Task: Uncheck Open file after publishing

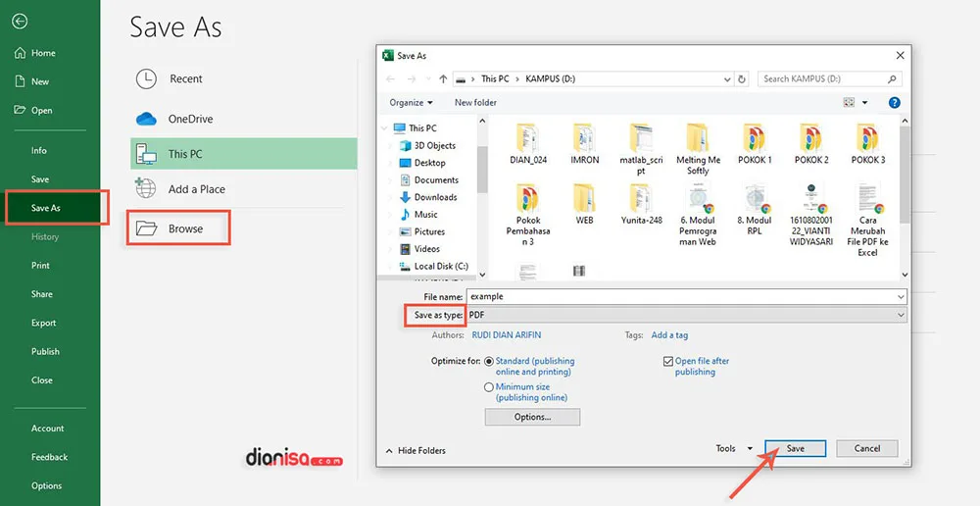Action: click(668, 361)
